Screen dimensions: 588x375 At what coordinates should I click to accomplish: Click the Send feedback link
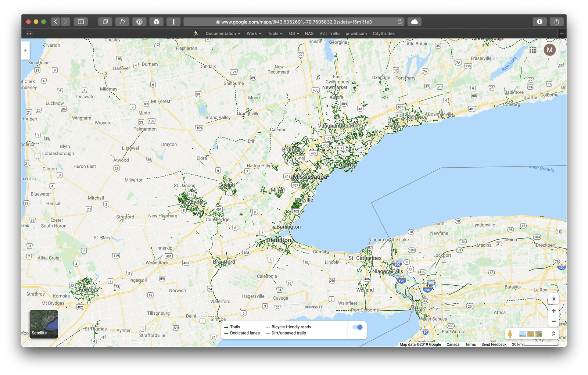[494, 344]
